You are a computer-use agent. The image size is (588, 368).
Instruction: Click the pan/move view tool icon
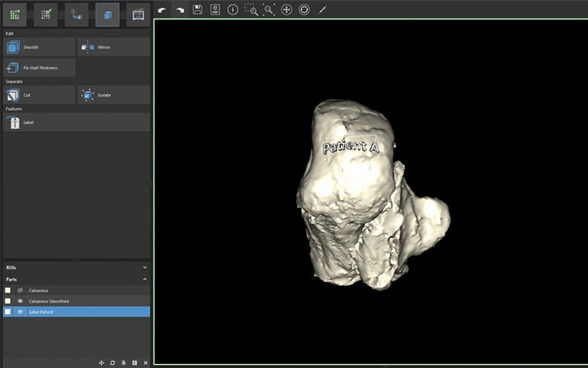point(286,9)
